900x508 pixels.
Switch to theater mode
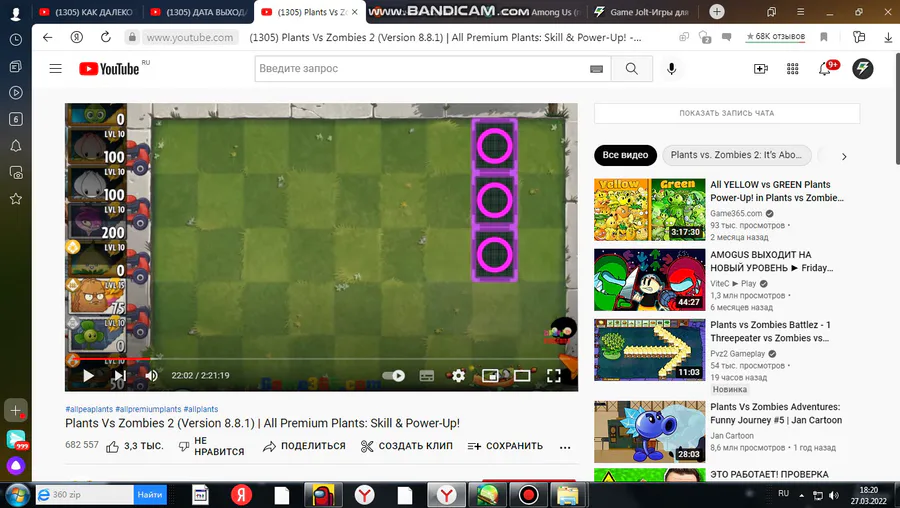[522, 375]
